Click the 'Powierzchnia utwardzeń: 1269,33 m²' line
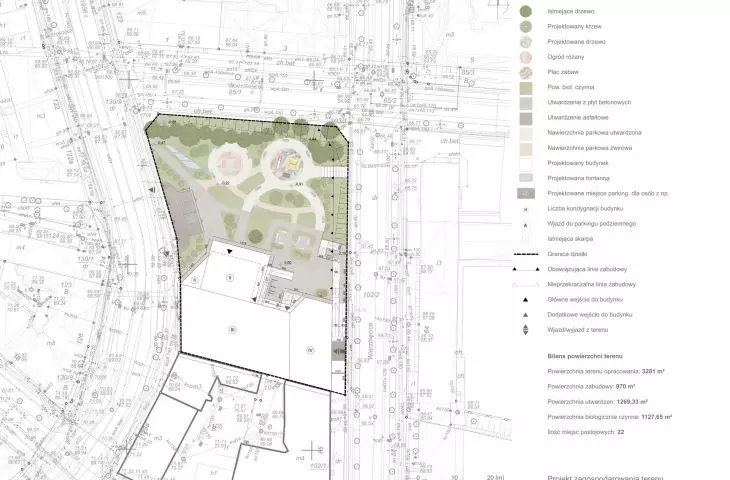Image resolution: width=730 pixels, height=480 pixels. pos(598,401)
